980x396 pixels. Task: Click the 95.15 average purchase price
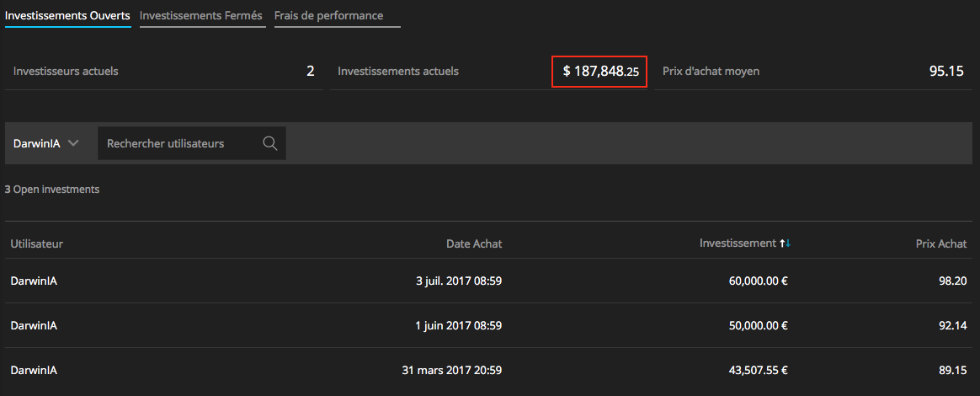(x=946, y=72)
